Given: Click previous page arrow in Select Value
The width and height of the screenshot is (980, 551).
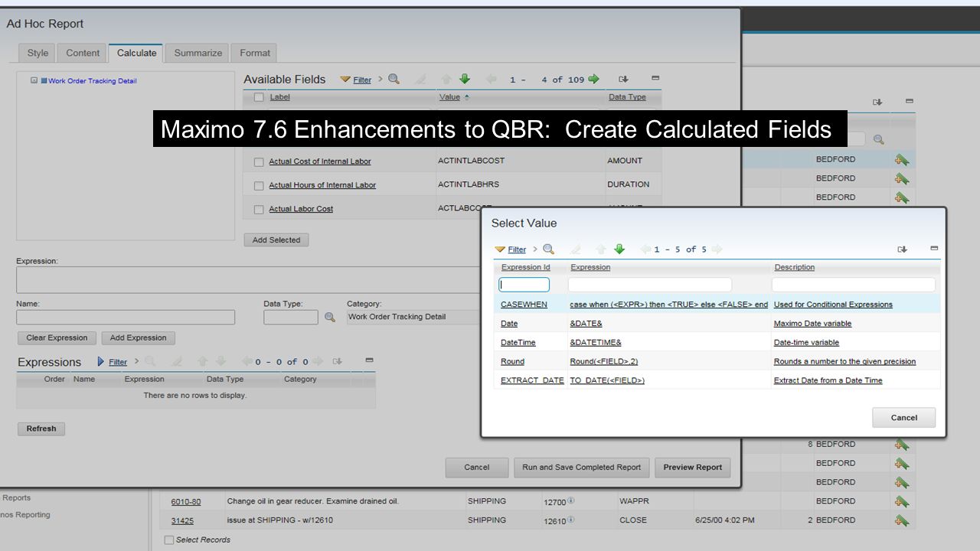Looking at the screenshot, I should (x=645, y=249).
